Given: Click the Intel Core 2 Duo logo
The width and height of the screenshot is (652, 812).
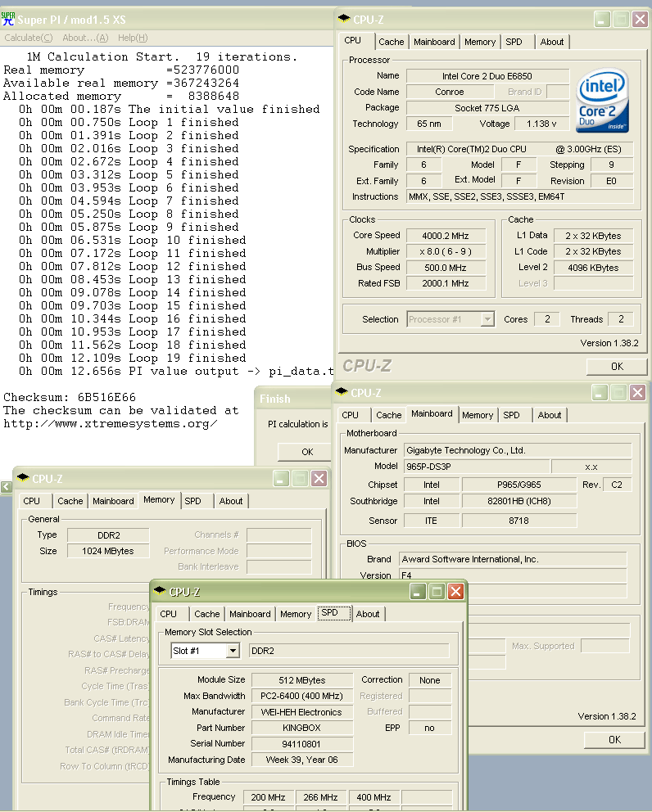Looking at the screenshot, I should point(602,100).
